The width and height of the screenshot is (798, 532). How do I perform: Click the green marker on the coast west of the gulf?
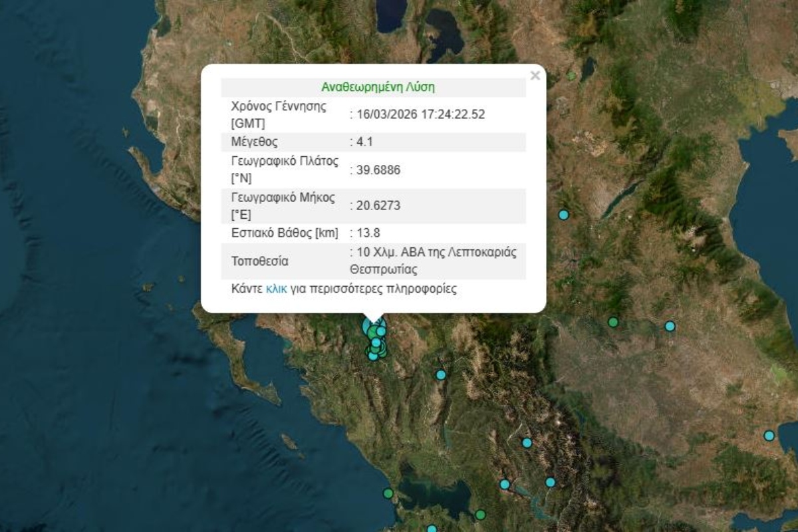point(388,493)
